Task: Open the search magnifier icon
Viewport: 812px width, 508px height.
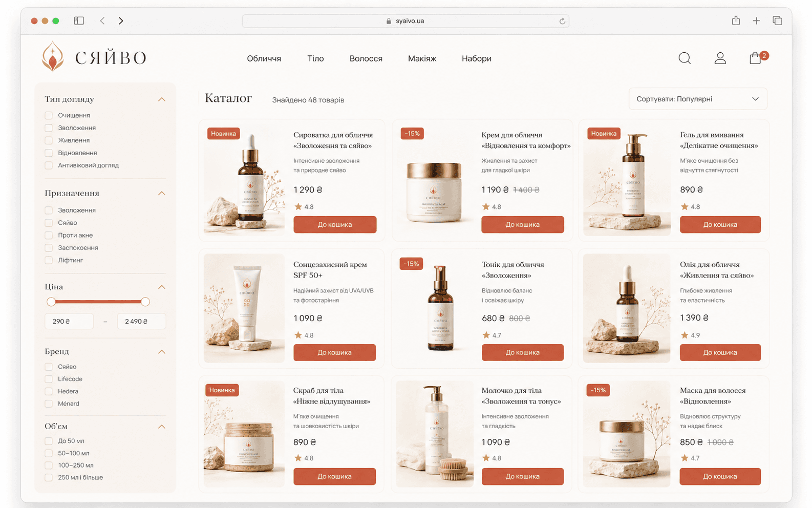Action: pyautogui.click(x=685, y=58)
